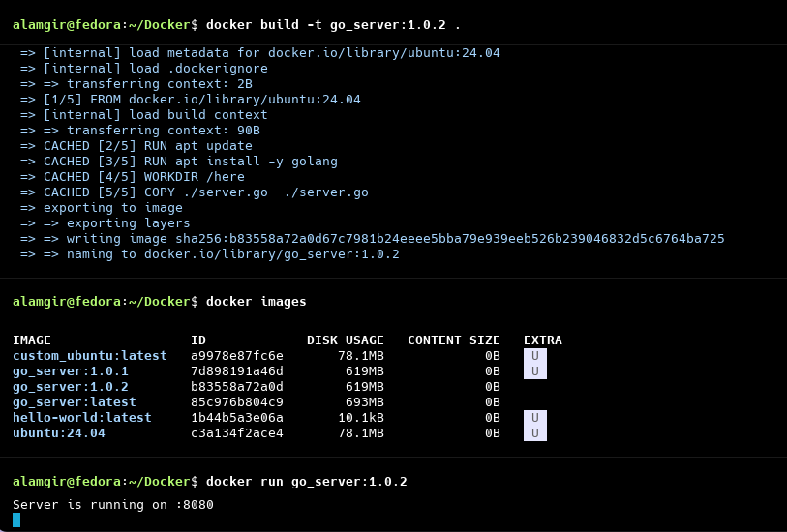Click the 693MB disk usage value
787x532 pixels.
pyautogui.click(x=364, y=402)
